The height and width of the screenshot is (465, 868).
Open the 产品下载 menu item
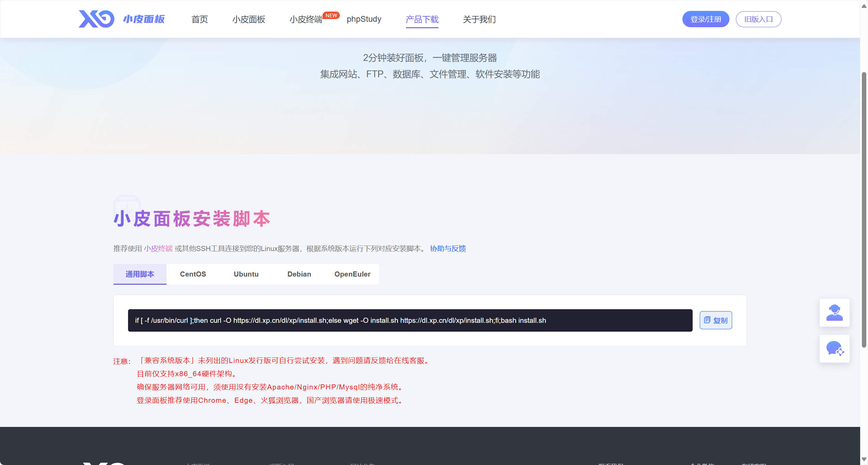(x=422, y=19)
